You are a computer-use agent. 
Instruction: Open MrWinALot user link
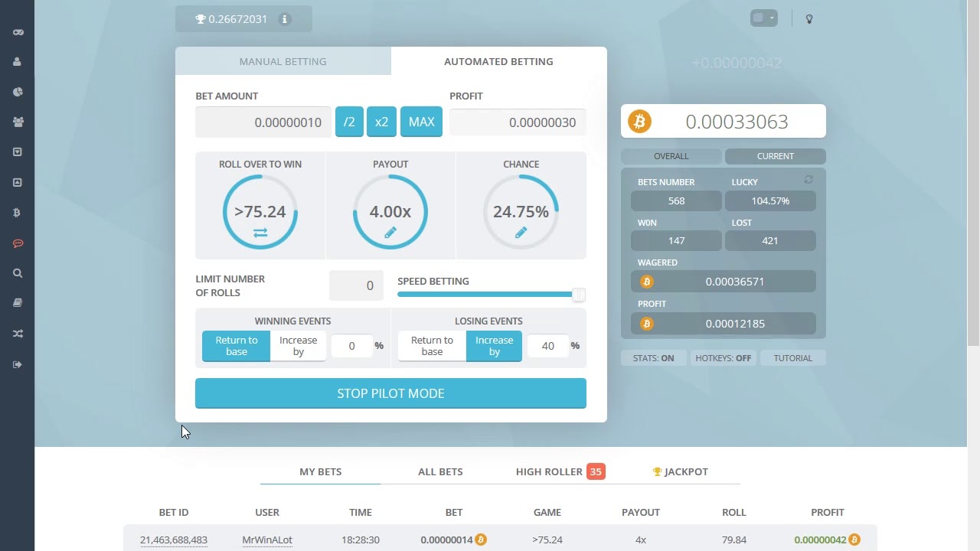[x=267, y=540]
